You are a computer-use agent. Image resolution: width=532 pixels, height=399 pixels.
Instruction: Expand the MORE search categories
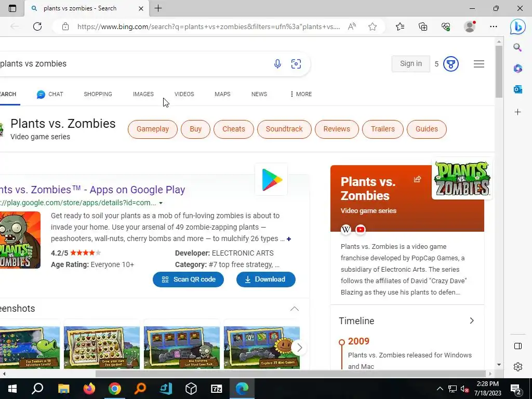coord(301,95)
